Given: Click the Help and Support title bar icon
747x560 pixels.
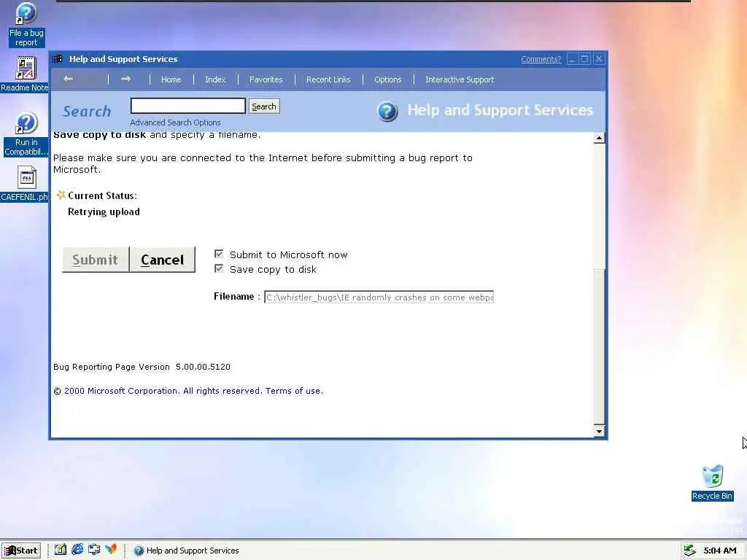Looking at the screenshot, I should [58, 58].
